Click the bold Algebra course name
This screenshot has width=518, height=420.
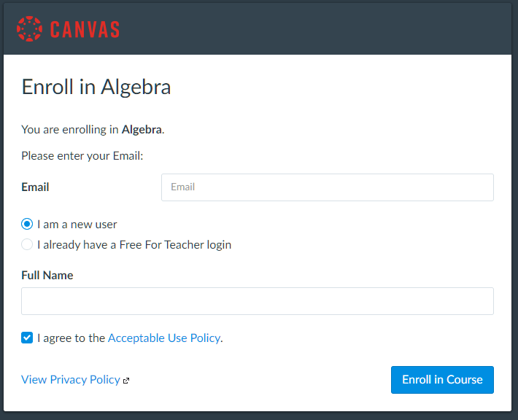(142, 130)
